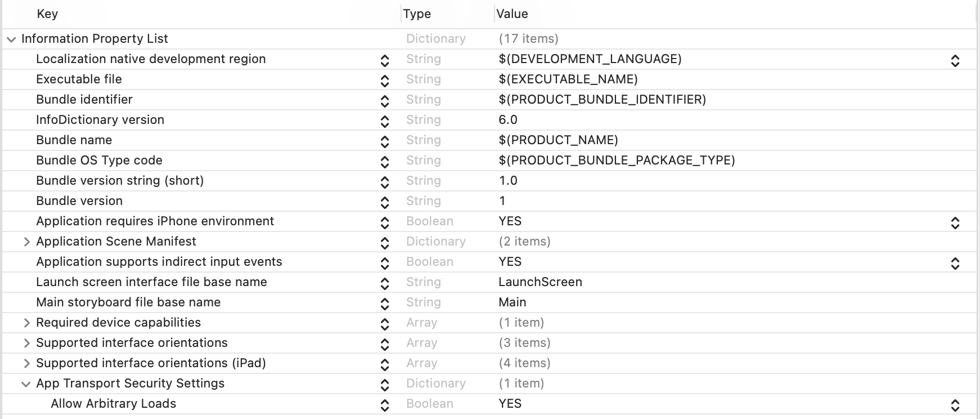Select the Supported interface orientations row
The width and height of the screenshot is (980, 419).
coord(132,343)
